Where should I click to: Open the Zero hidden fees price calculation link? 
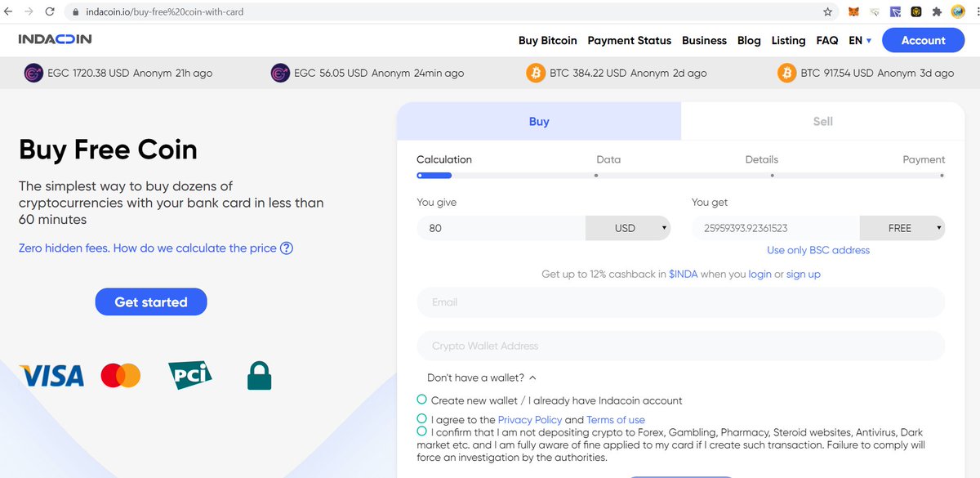148,248
